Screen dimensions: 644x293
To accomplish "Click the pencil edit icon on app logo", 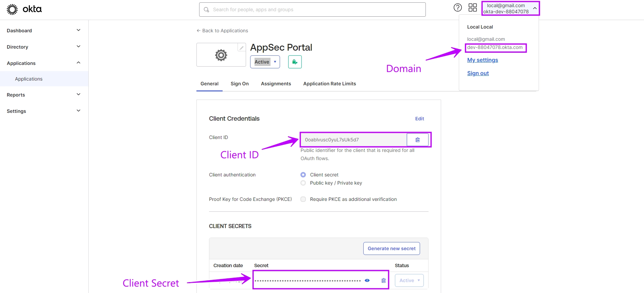I will tap(241, 48).
